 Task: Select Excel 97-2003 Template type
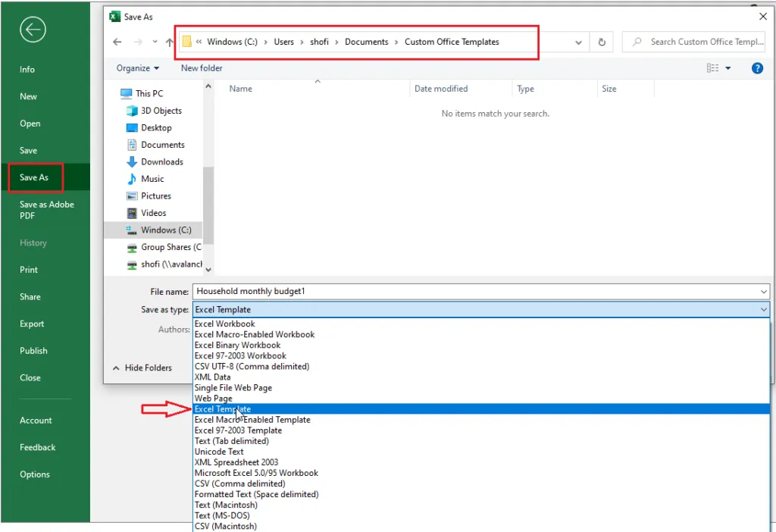[481, 430]
